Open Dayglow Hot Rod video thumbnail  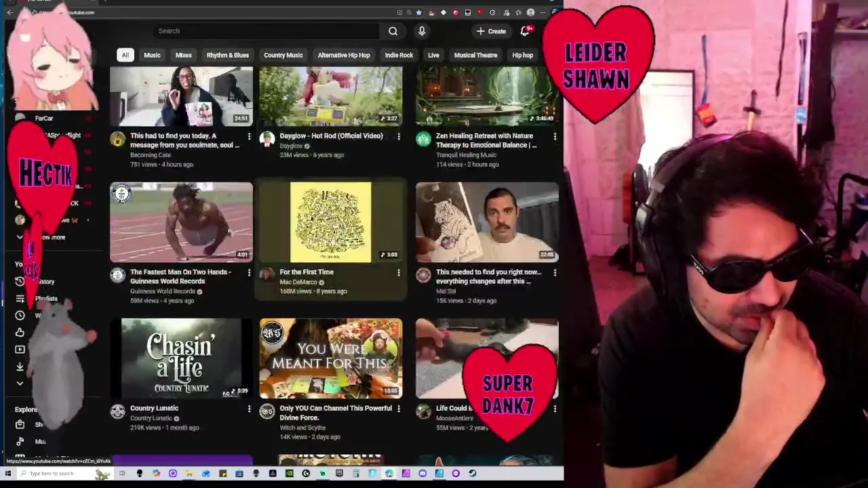[331, 96]
